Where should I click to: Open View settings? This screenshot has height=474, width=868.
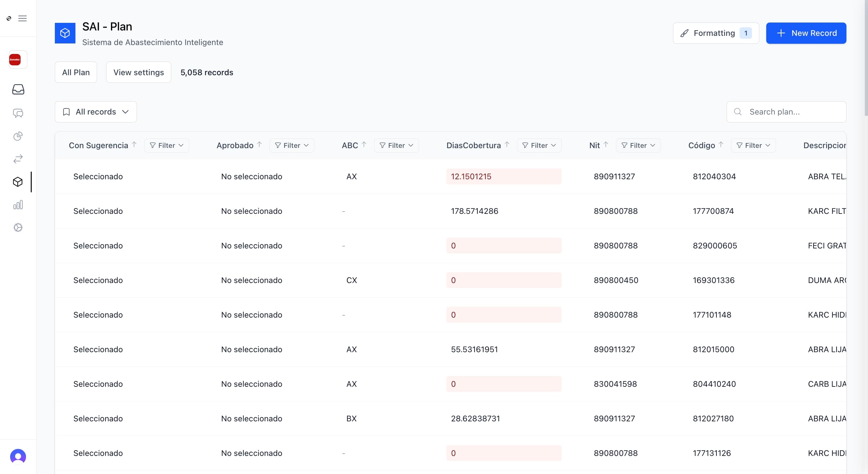(139, 72)
